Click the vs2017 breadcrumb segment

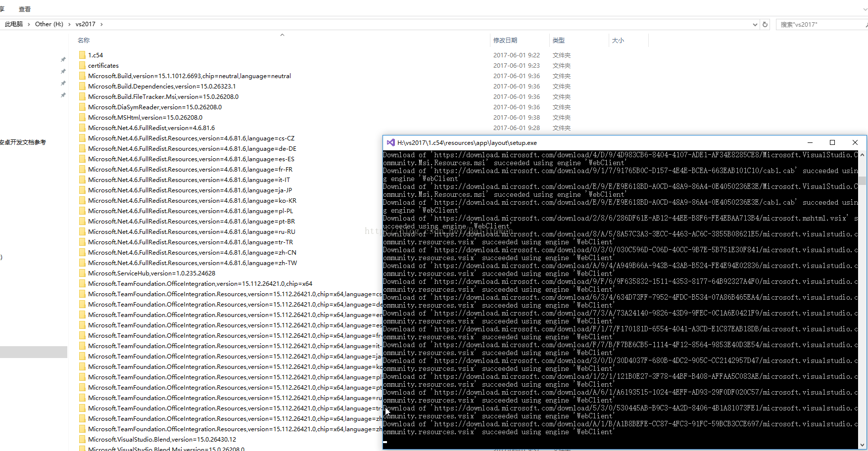click(x=86, y=24)
